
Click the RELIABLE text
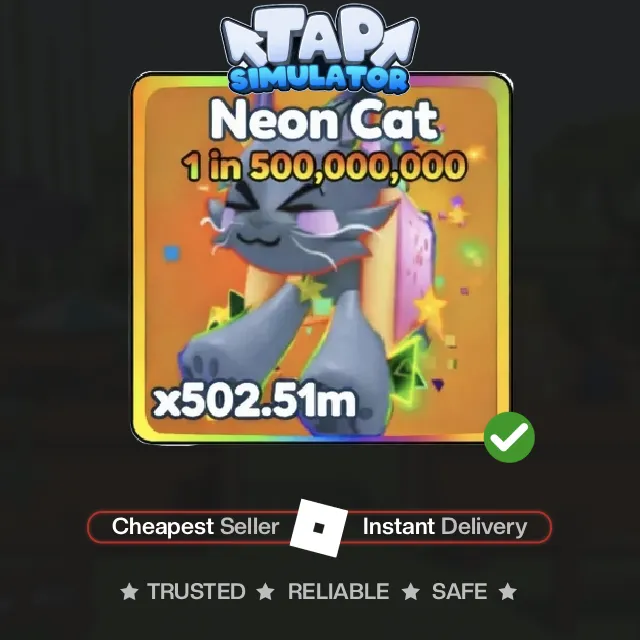[x=338, y=592]
